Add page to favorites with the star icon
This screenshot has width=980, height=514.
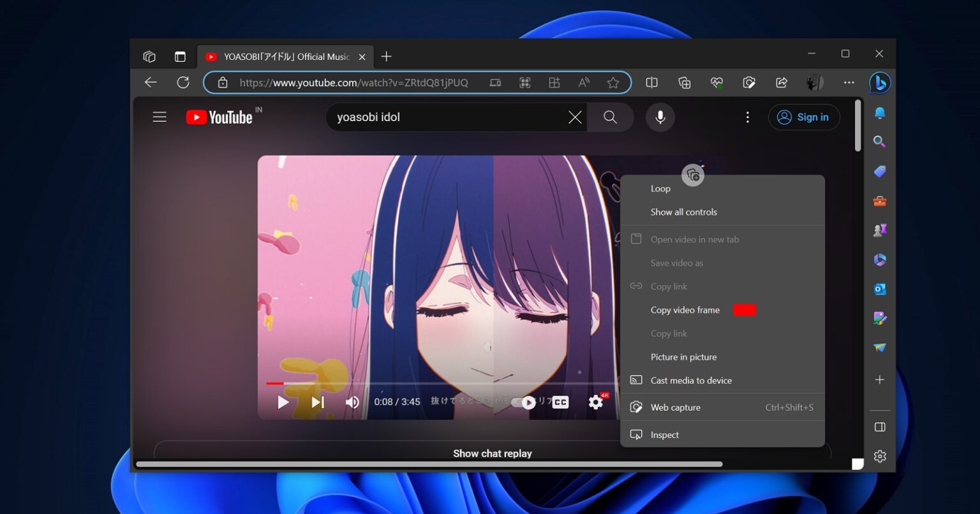(613, 83)
